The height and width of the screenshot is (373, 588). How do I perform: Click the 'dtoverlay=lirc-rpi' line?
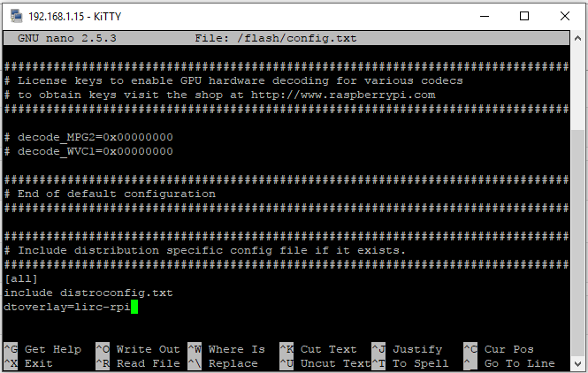coord(67,307)
